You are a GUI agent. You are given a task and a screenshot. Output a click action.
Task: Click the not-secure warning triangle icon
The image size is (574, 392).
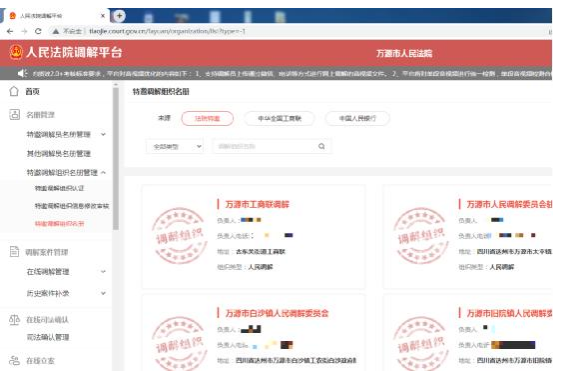click(x=55, y=31)
